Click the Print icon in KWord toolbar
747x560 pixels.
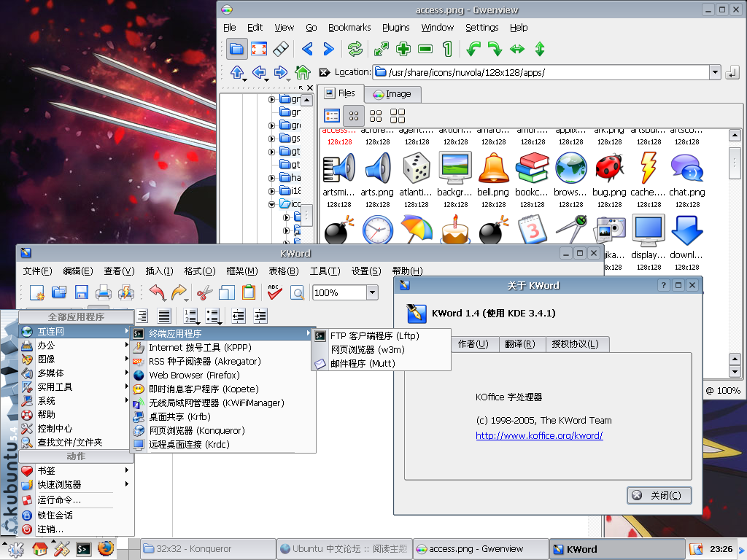click(104, 292)
